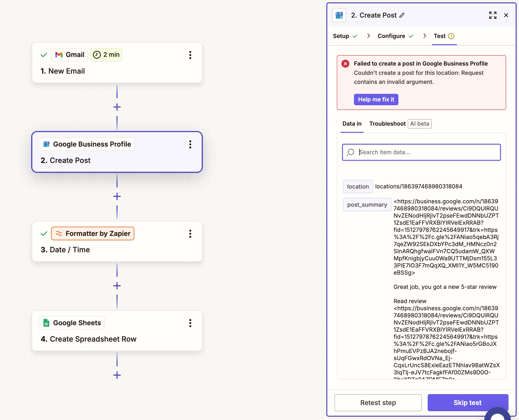Open Google Business Profile step options menu
The width and height of the screenshot is (519, 420).
tap(190, 144)
